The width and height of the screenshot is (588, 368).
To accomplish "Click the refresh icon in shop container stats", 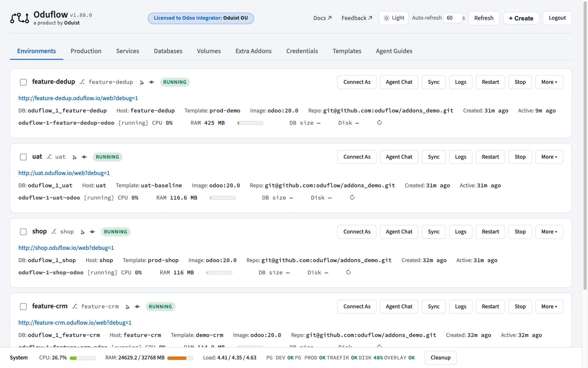I will 349,272.
